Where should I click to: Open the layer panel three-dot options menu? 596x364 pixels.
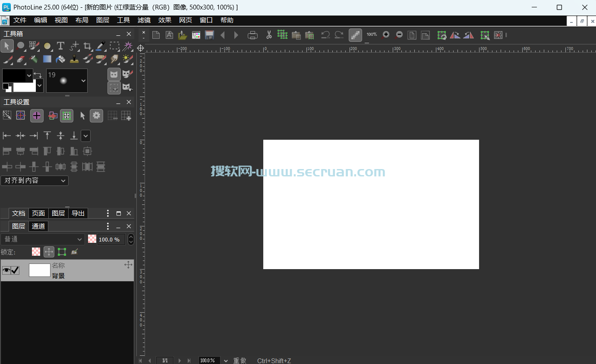(x=108, y=226)
